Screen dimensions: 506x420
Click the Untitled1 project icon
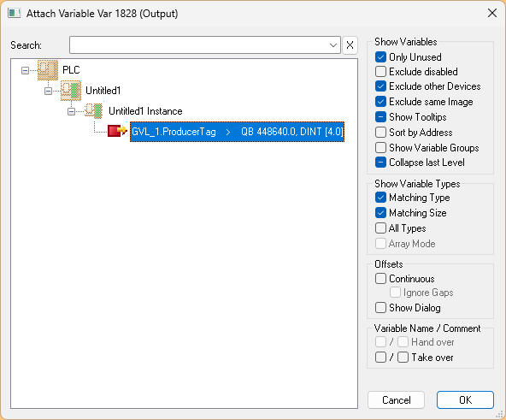(71, 91)
